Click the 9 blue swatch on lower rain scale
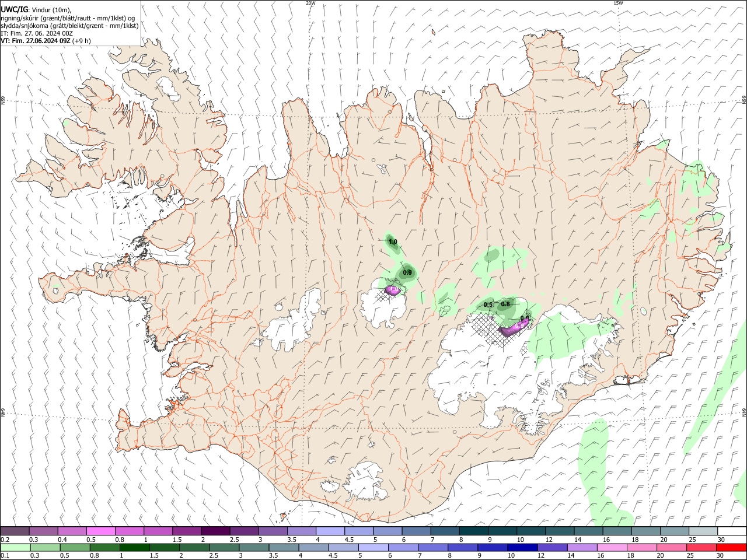This screenshot has width=747, height=560. pos(493,548)
